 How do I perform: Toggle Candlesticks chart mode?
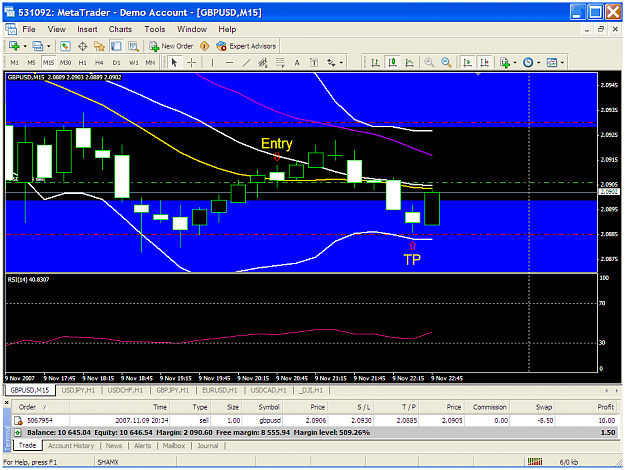tap(393, 63)
